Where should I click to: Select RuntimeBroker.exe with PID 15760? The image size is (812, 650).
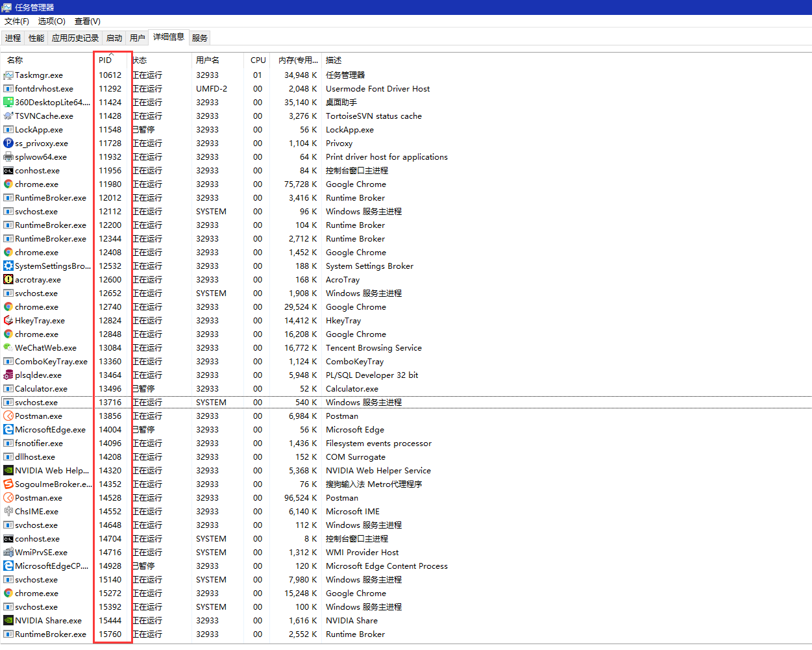[x=406, y=634]
